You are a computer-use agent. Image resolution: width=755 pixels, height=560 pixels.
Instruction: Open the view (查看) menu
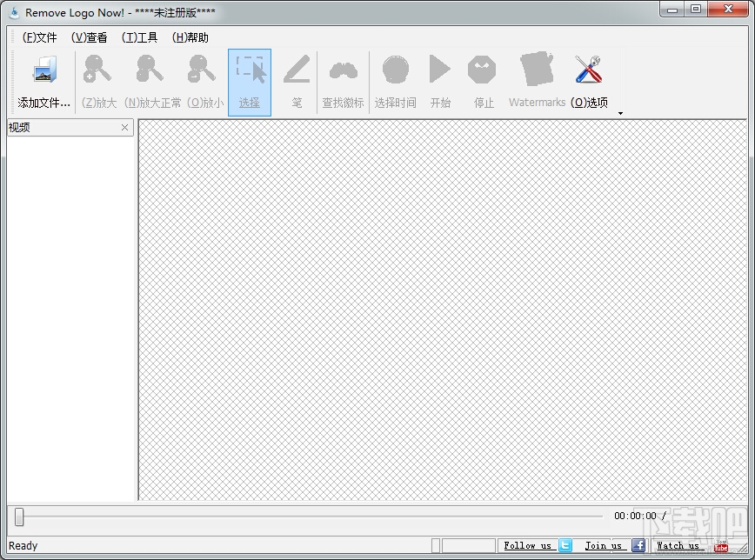point(89,37)
